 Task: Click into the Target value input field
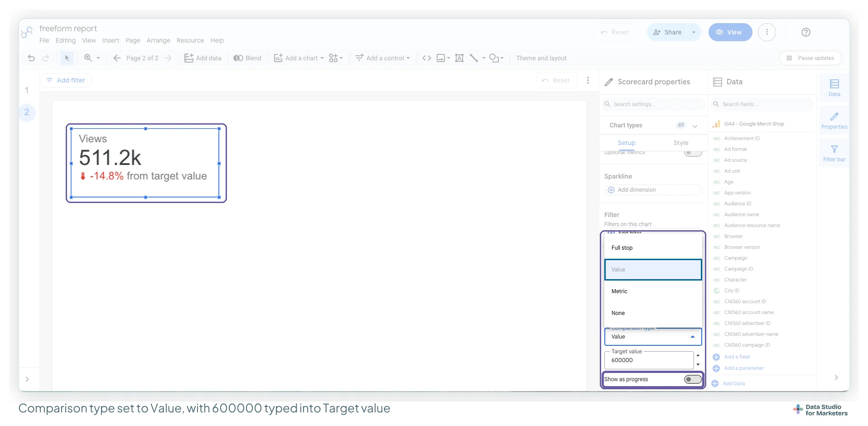pyautogui.click(x=649, y=360)
